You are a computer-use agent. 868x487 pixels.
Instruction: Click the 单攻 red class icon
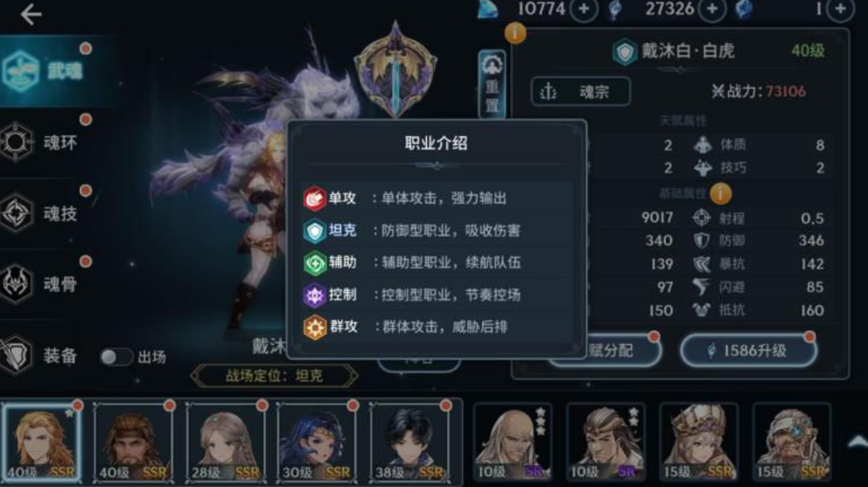coord(315,199)
